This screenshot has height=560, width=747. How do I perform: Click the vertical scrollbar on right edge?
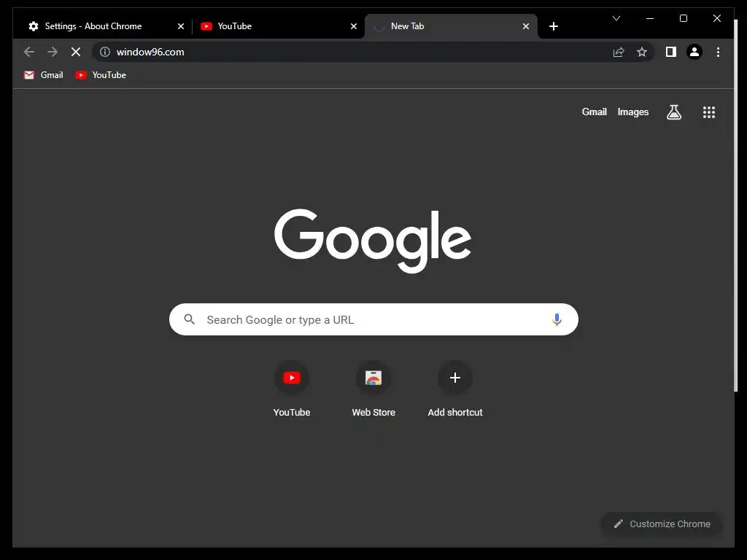pos(735,205)
